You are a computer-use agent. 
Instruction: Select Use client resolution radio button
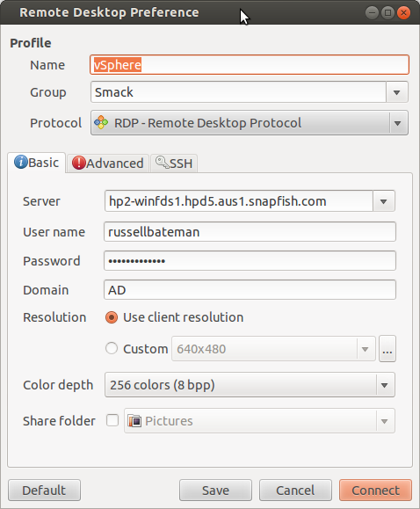click(112, 317)
